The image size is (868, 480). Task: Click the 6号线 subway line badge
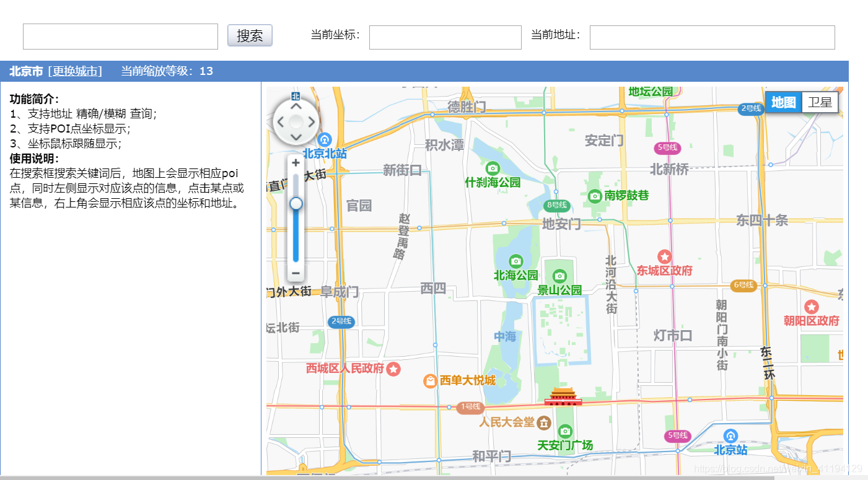[743, 285]
